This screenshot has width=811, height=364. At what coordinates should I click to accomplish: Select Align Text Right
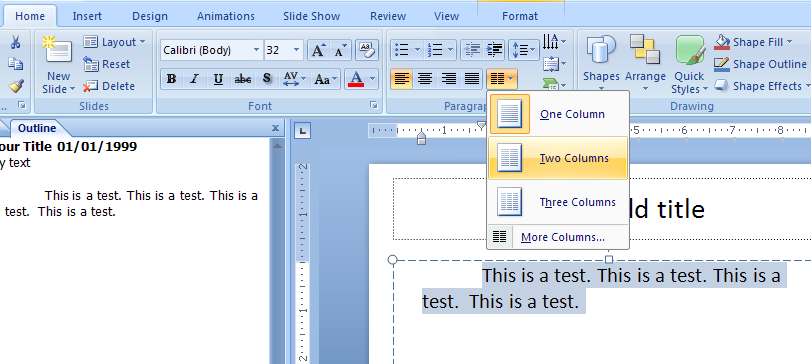(x=448, y=79)
